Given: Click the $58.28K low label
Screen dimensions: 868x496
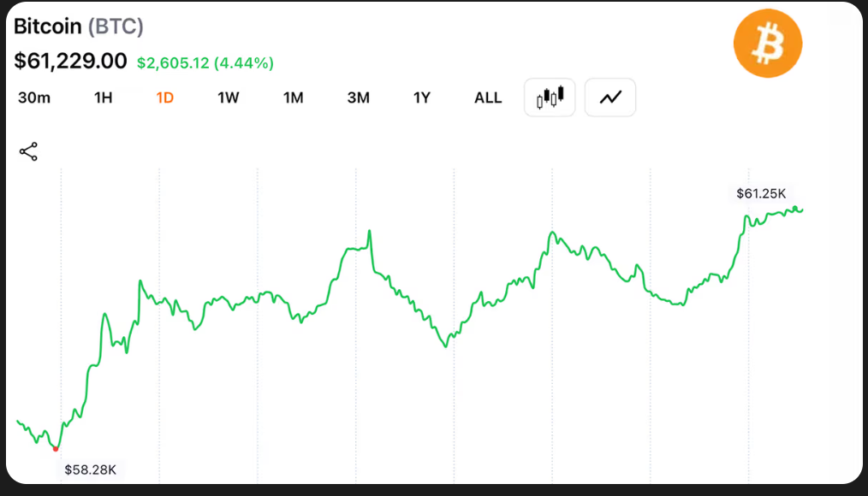Looking at the screenshot, I should click(x=90, y=470).
